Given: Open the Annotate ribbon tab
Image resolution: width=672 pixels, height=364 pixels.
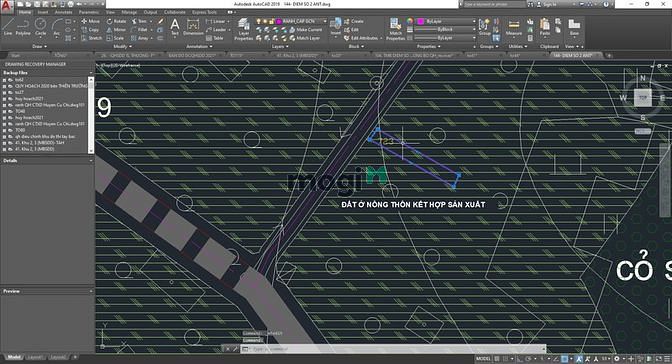Looking at the screenshot, I should (x=63, y=12).
